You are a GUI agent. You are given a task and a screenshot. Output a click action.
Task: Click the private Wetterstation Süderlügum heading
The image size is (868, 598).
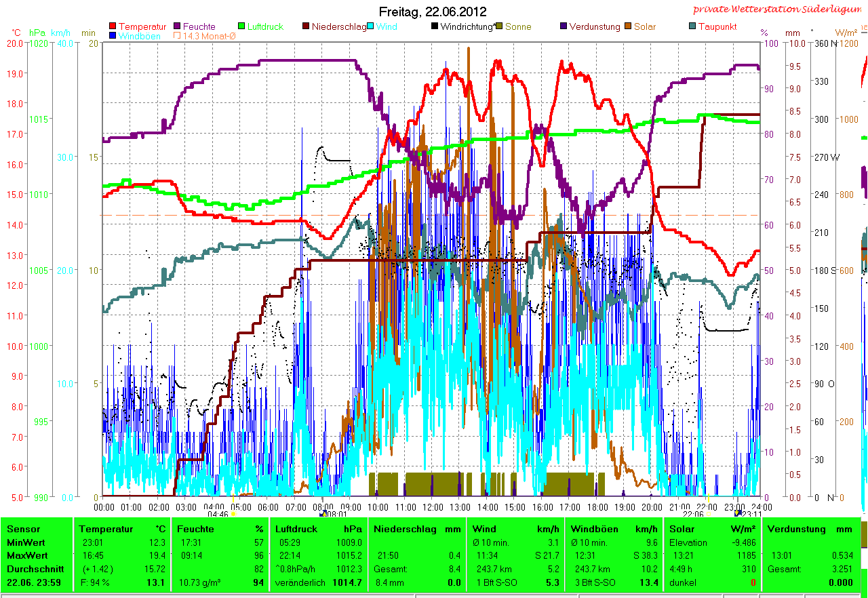click(779, 9)
